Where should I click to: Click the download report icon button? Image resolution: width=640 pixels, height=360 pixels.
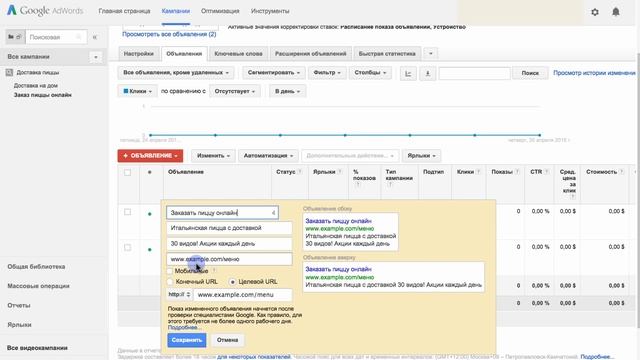[427, 73]
